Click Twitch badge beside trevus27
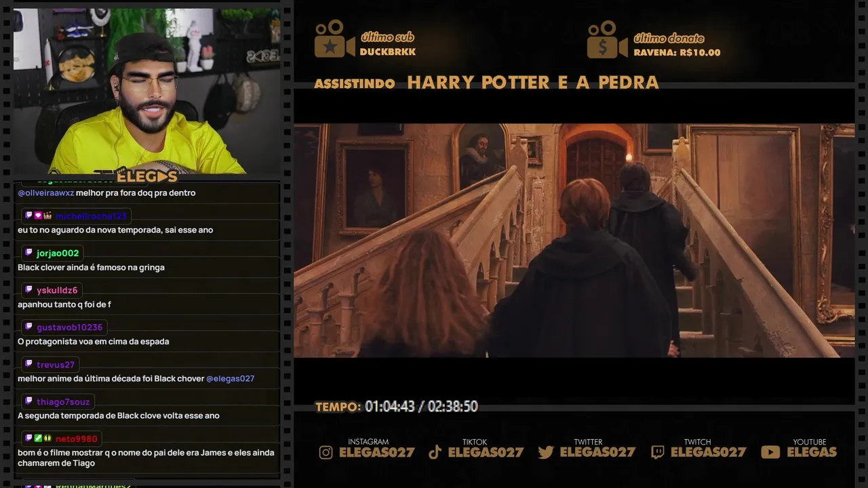 click(x=28, y=365)
